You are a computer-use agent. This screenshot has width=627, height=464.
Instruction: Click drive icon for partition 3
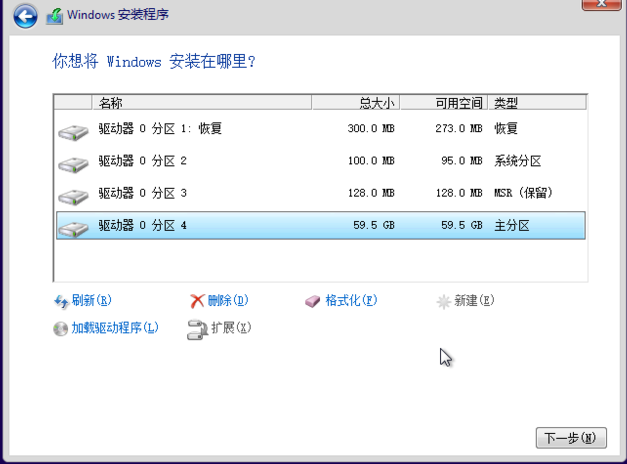pos(73,197)
